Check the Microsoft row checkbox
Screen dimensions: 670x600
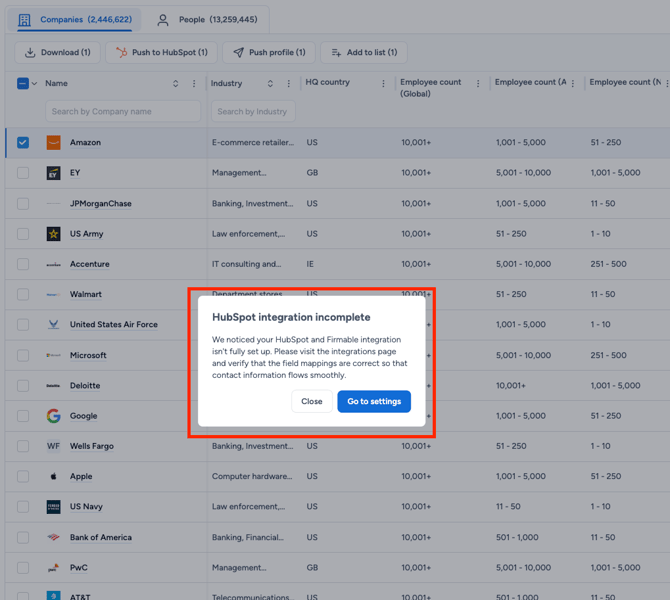click(23, 355)
